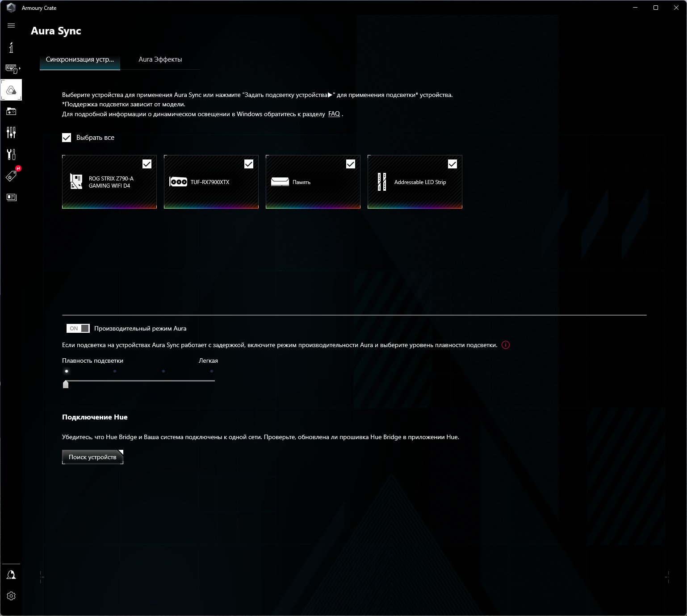Click the red info icon beside performance description

(x=506, y=345)
